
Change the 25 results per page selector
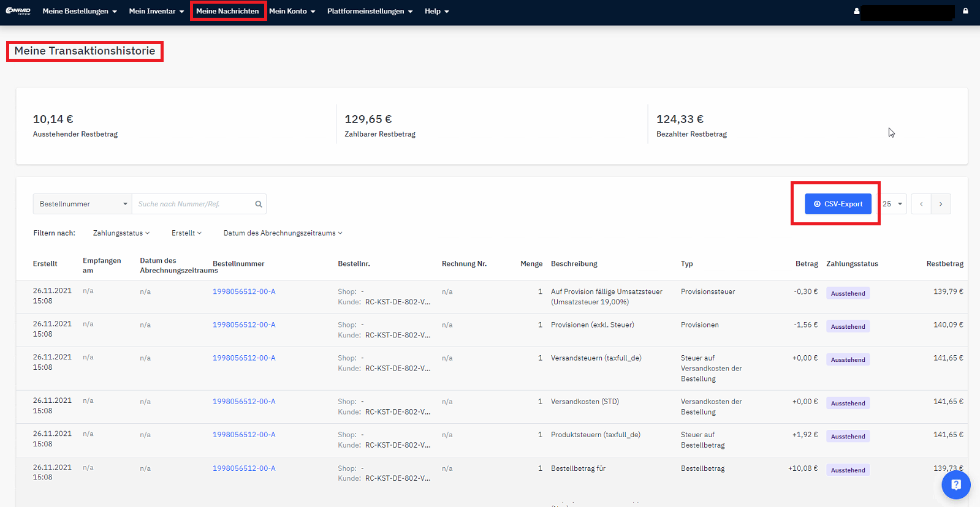893,205
